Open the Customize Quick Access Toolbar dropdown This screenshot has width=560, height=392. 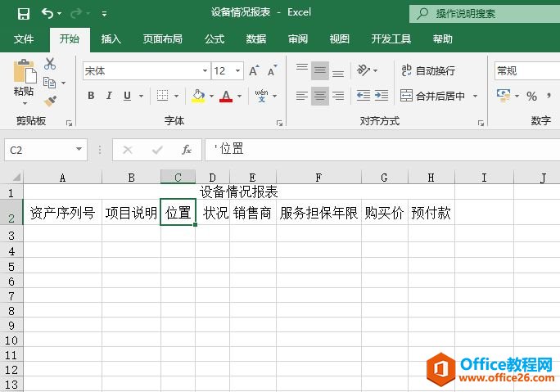pos(104,14)
